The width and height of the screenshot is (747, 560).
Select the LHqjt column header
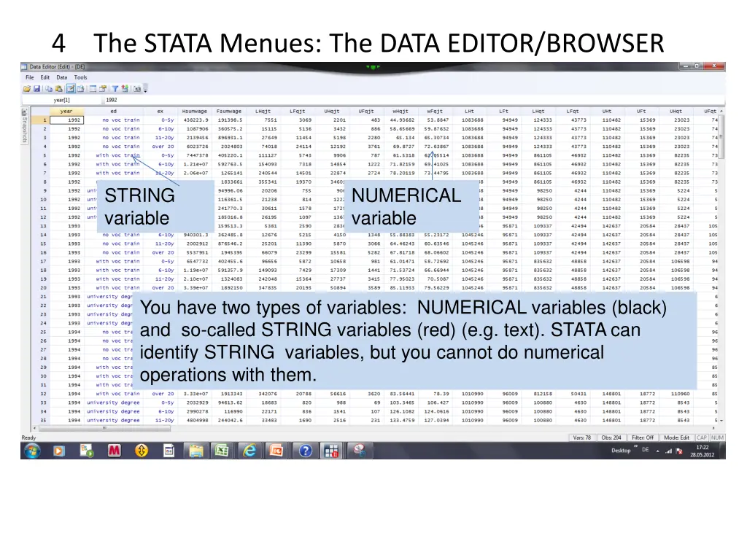[263, 112]
